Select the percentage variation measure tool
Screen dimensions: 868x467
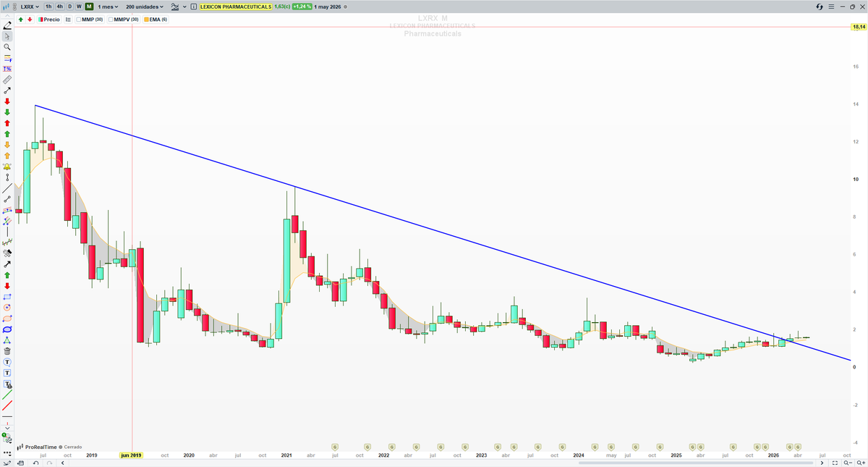tap(7, 69)
